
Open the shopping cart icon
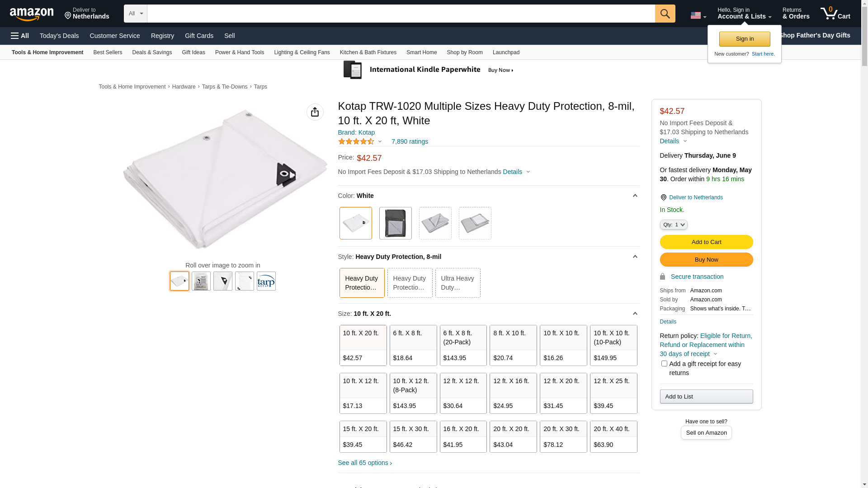coord(835,13)
